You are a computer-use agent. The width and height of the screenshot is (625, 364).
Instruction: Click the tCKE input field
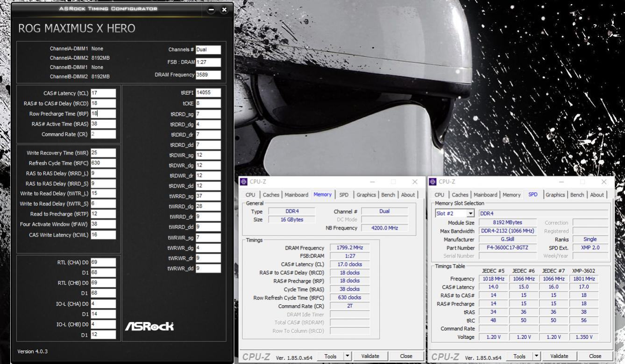coord(208,103)
